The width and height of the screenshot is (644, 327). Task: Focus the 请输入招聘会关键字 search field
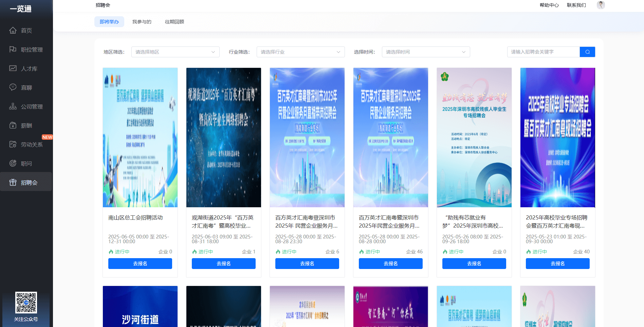point(544,52)
